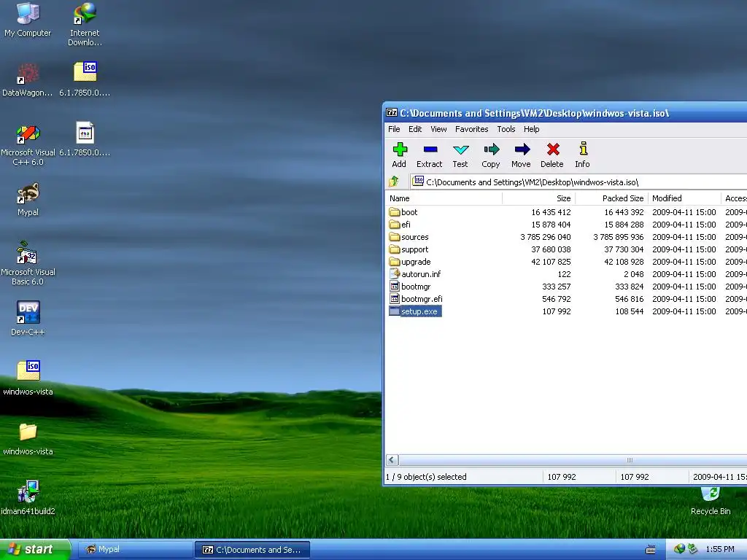Open the Edit menu
This screenshot has width=747, height=560.
pos(415,129)
